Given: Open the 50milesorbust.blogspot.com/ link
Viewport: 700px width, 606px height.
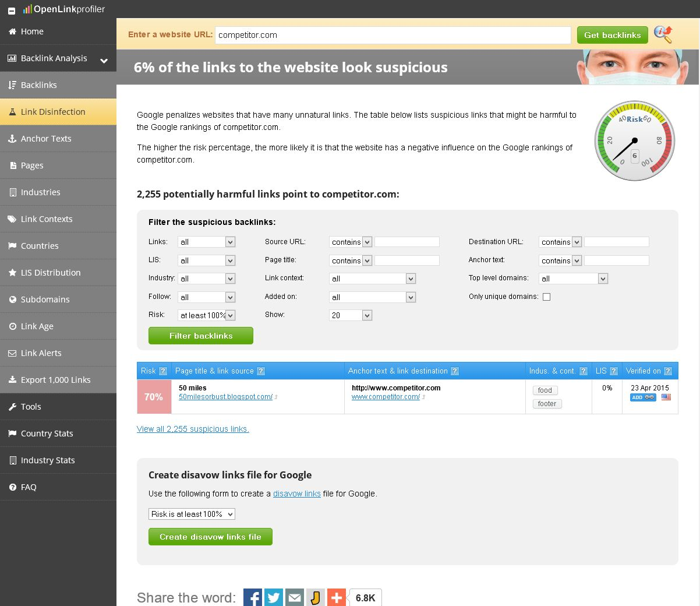Looking at the screenshot, I should 225,397.
